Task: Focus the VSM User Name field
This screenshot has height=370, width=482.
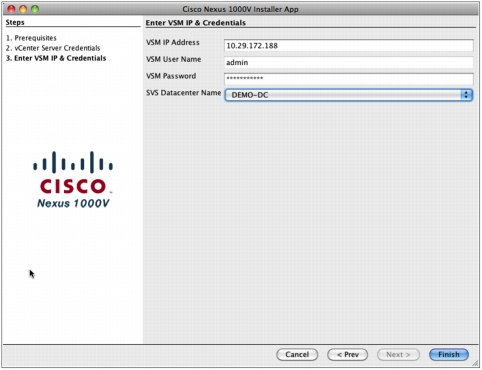Action: pos(349,62)
